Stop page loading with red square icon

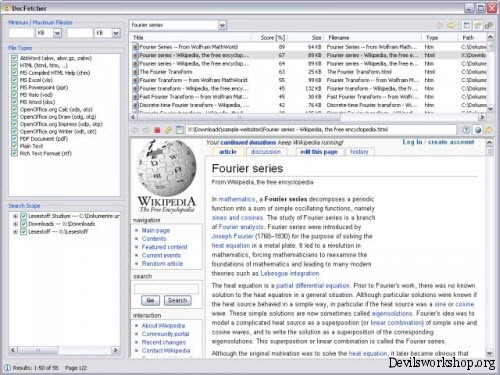pos(157,130)
